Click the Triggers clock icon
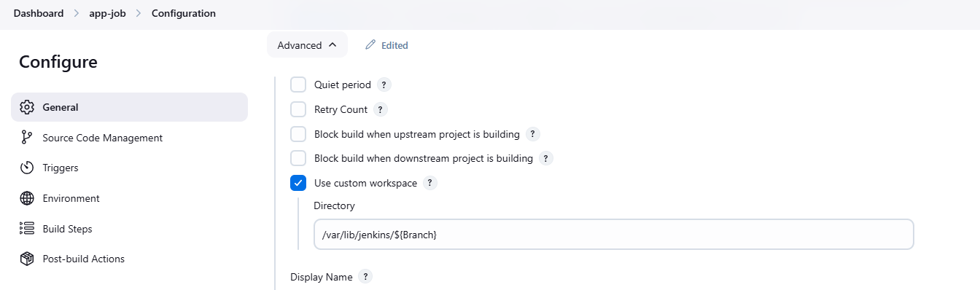Viewport: 980px width, 290px height. (27, 168)
